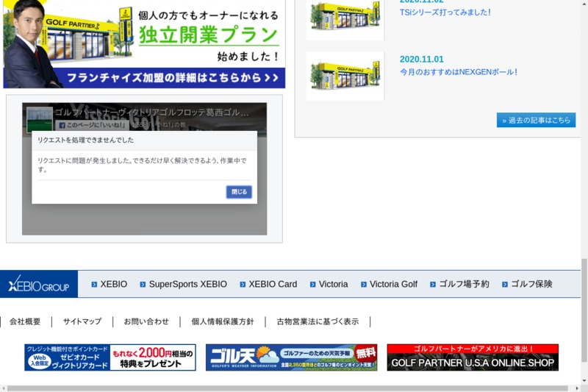Click the scroll-right arrow of horizontal scrollbar

pos(577,388)
